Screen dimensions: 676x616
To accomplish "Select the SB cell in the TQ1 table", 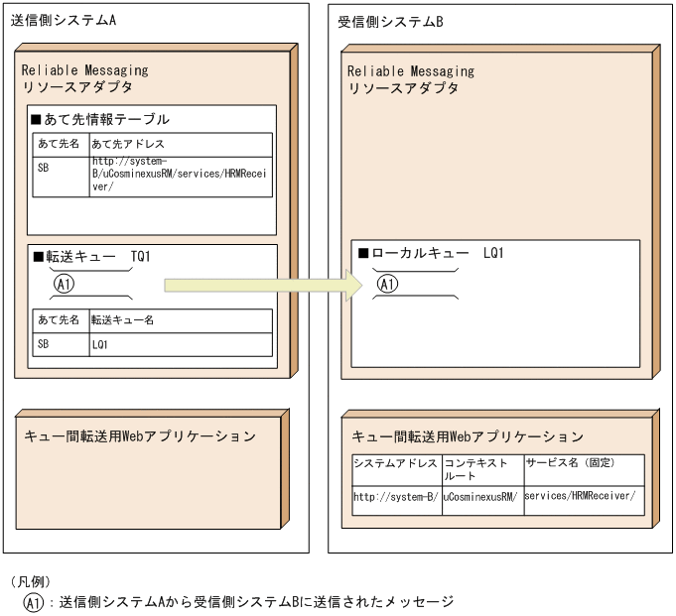I will [61, 344].
